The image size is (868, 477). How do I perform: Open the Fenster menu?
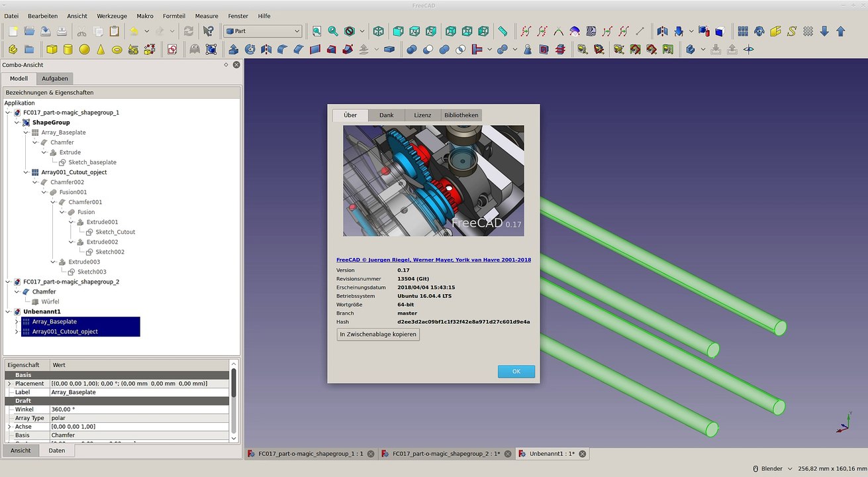pyautogui.click(x=238, y=16)
